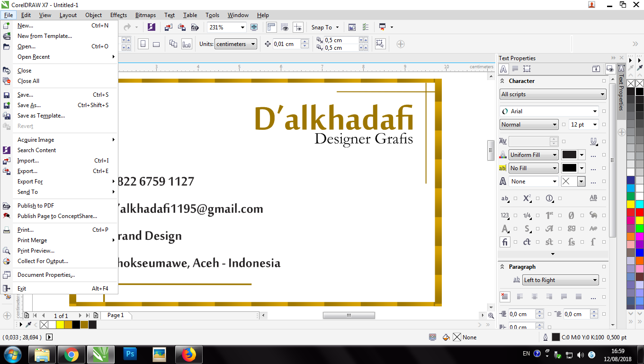The width and height of the screenshot is (644, 364).
Task: Click the fill bucket icon in status bar
Action: click(x=446, y=337)
